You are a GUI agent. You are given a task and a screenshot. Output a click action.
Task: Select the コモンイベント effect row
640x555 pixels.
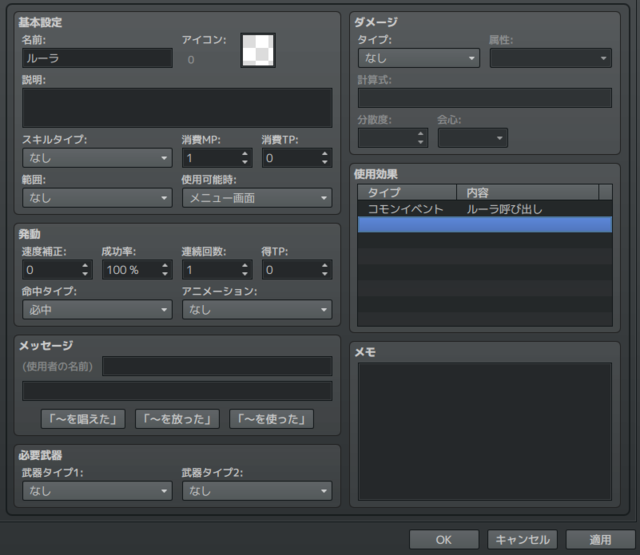[x=485, y=209]
